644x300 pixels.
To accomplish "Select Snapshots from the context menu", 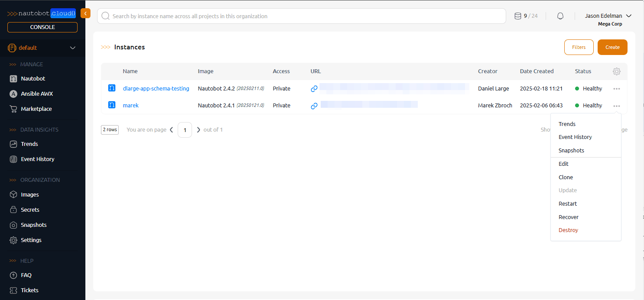I will click(571, 151).
